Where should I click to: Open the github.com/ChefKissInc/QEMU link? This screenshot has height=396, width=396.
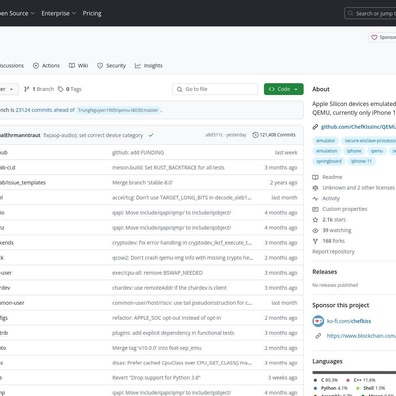(358, 127)
